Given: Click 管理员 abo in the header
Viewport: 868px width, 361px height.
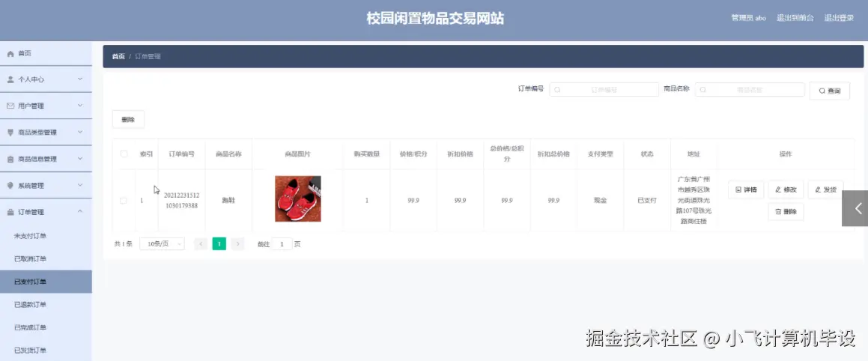Looking at the screenshot, I should pos(748,18).
